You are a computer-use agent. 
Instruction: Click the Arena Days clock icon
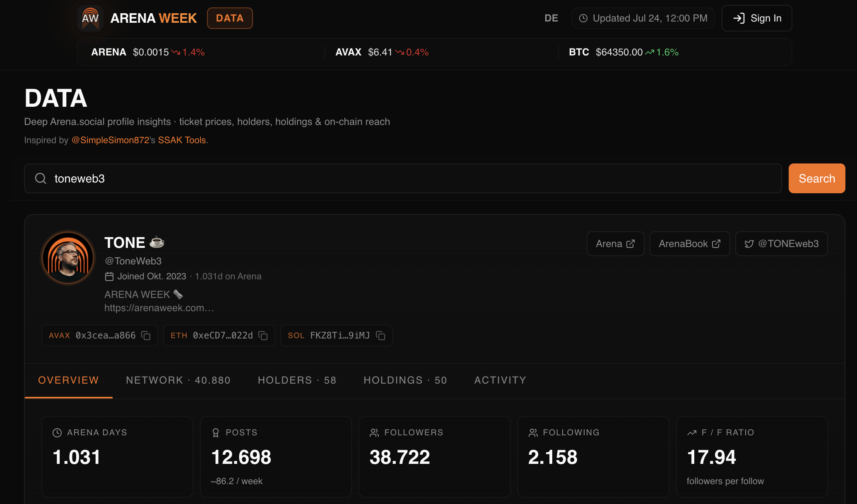[x=57, y=433]
